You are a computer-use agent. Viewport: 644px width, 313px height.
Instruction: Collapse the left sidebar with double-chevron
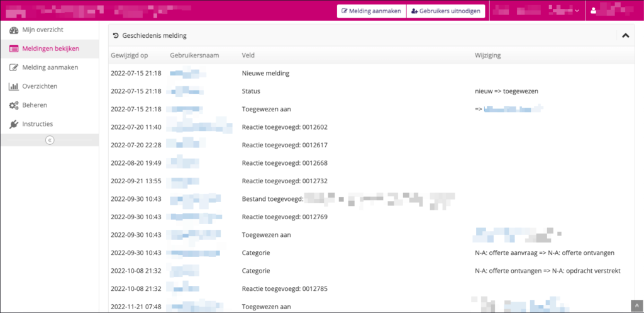pyautogui.click(x=49, y=140)
